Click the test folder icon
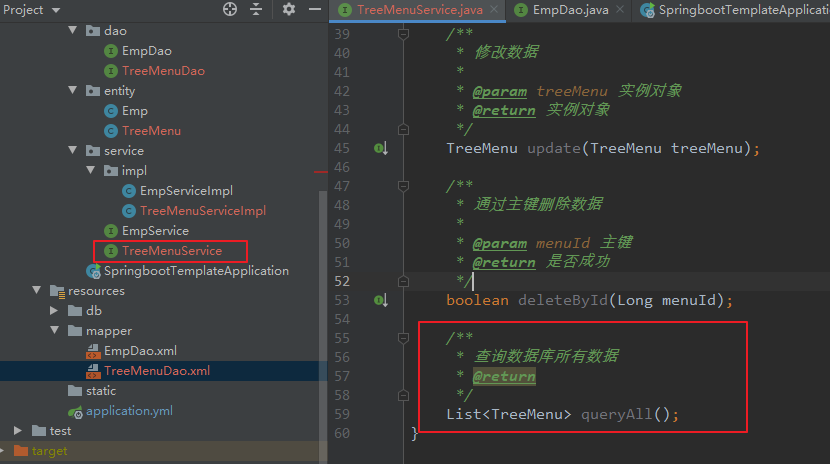 click(x=39, y=431)
